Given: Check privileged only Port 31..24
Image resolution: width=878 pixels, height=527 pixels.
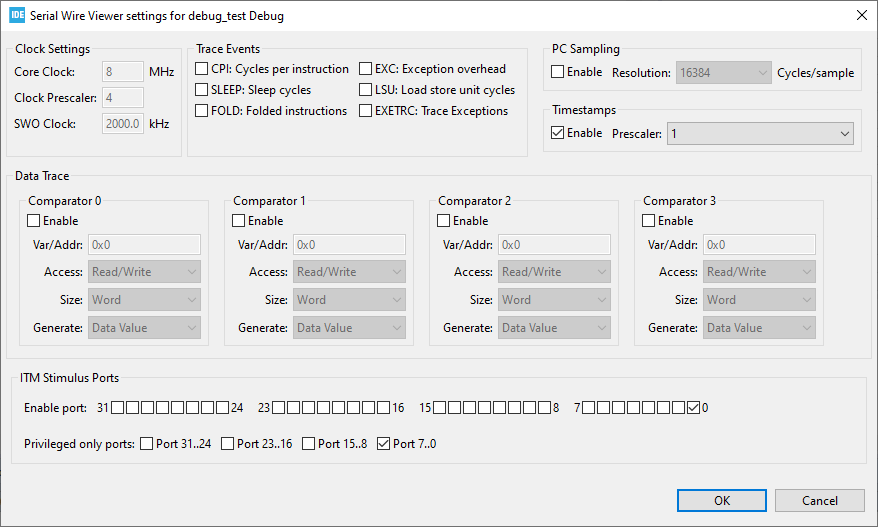Looking at the screenshot, I should click(x=147, y=444).
